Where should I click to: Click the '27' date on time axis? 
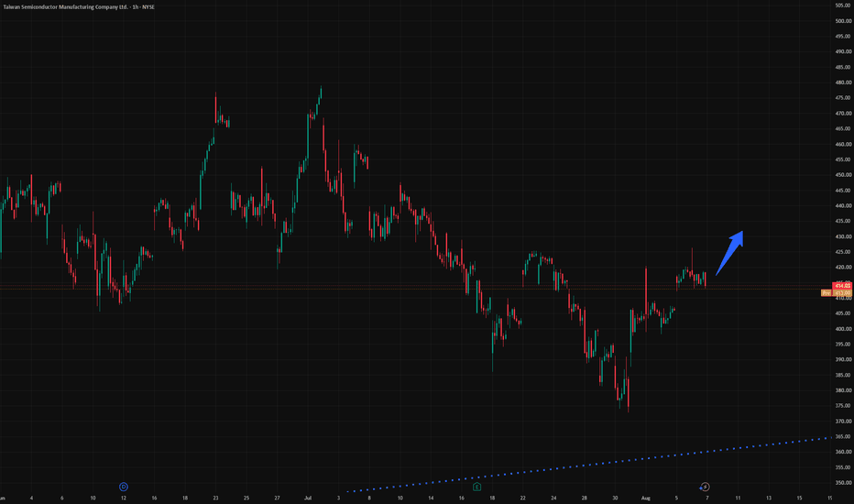point(277,498)
